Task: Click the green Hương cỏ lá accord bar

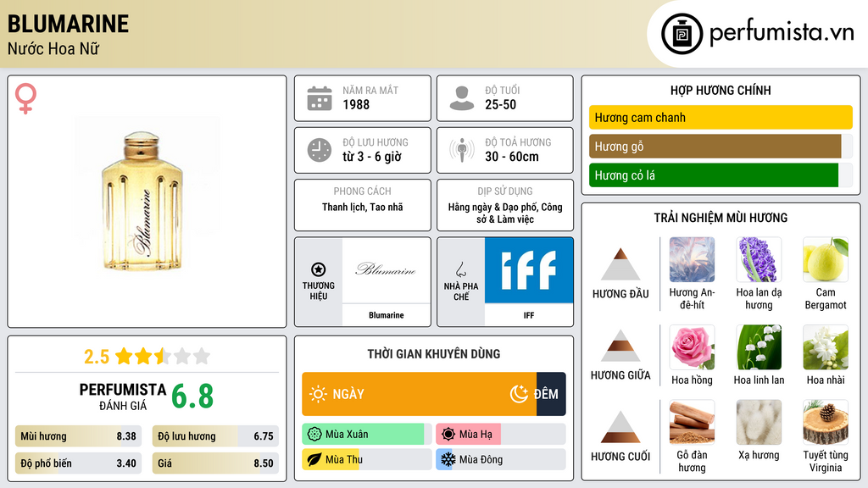Action: point(714,175)
